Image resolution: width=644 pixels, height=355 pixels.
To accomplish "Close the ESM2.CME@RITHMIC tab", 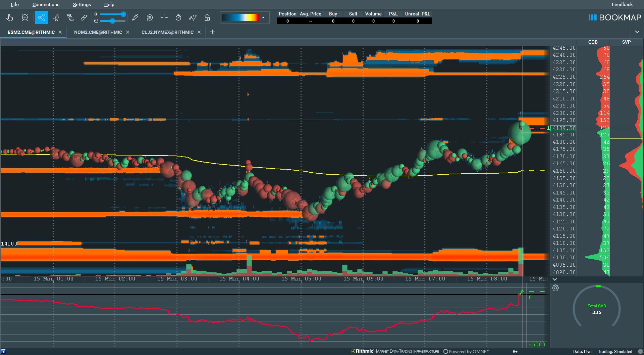I will (x=60, y=32).
